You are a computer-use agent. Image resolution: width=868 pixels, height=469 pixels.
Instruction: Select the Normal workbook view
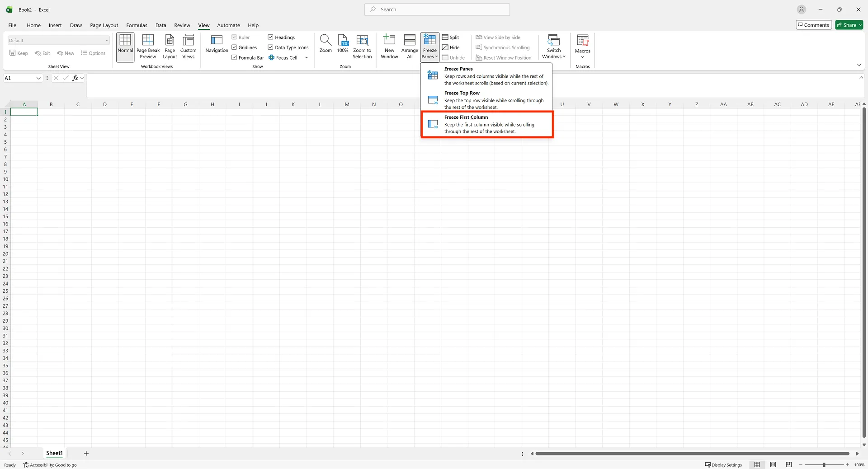(125, 47)
